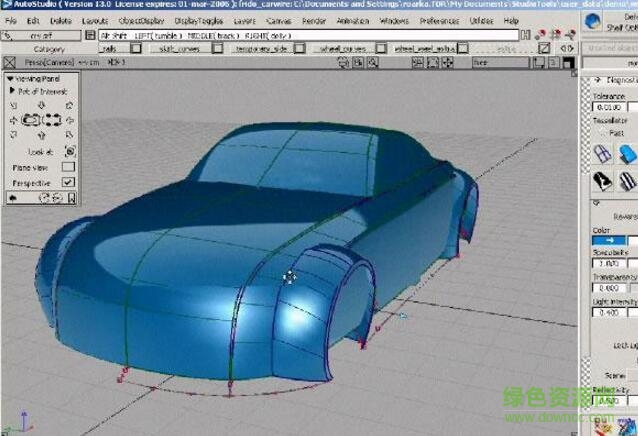638x436 pixels.
Task: Toggle the rails layer checkbox
Action: pos(136,48)
